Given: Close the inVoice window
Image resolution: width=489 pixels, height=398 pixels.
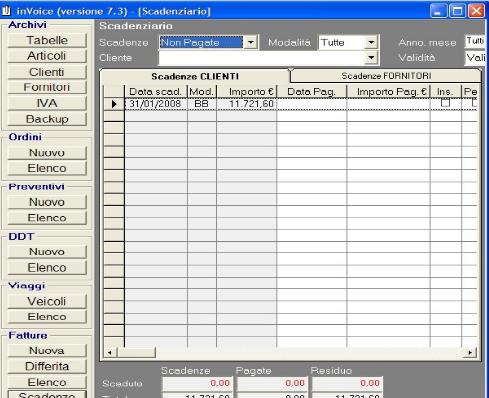Looking at the screenshot, I should tap(476, 11).
